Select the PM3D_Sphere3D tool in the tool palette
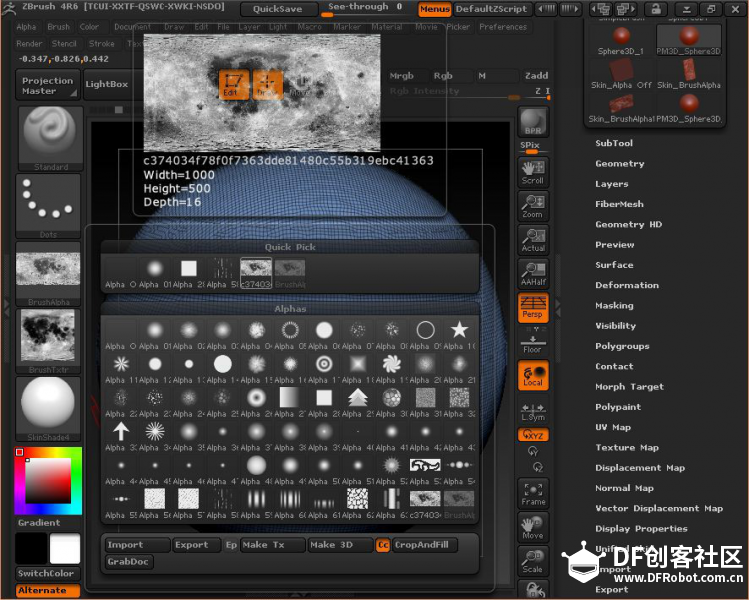The height and width of the screenshot is (600, 749). [x=688, y=40]
